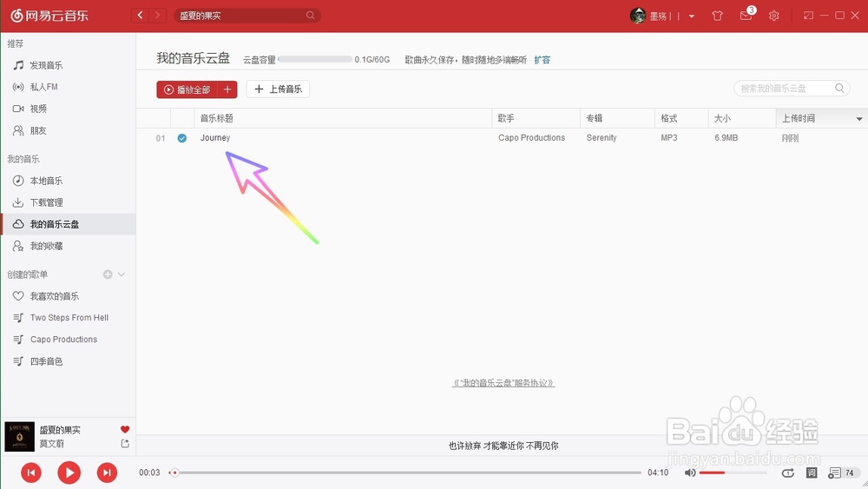Viewport: 868px width, 489px height.
Task: Open the messages mail icon
Action: coord(746,16)
